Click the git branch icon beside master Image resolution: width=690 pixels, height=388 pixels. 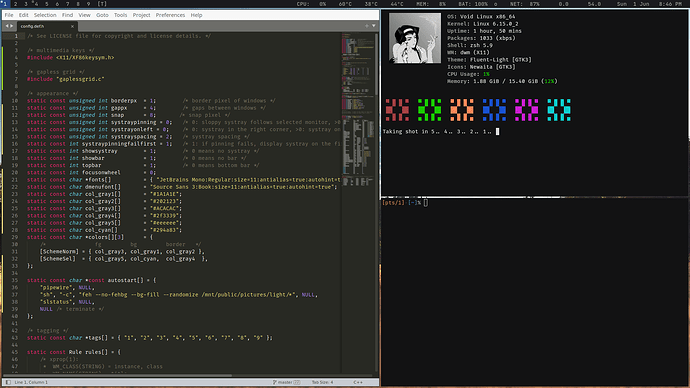(275, 382)
